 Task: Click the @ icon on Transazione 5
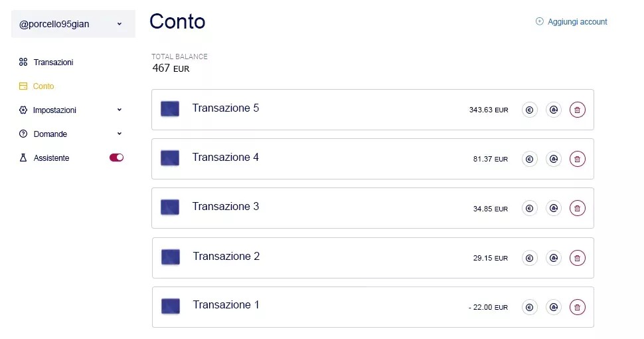[554, 110]
